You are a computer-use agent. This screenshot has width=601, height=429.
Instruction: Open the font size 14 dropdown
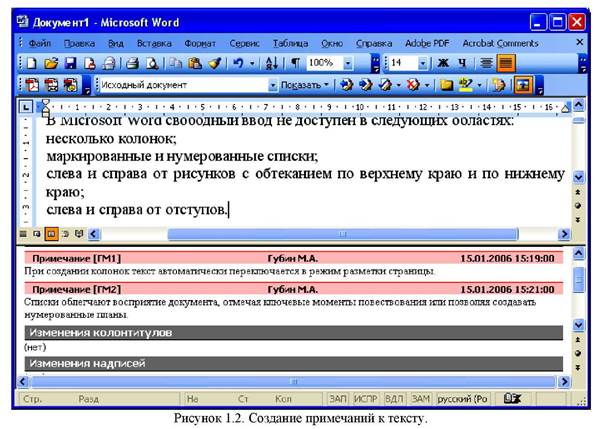[x=423, y=63]
